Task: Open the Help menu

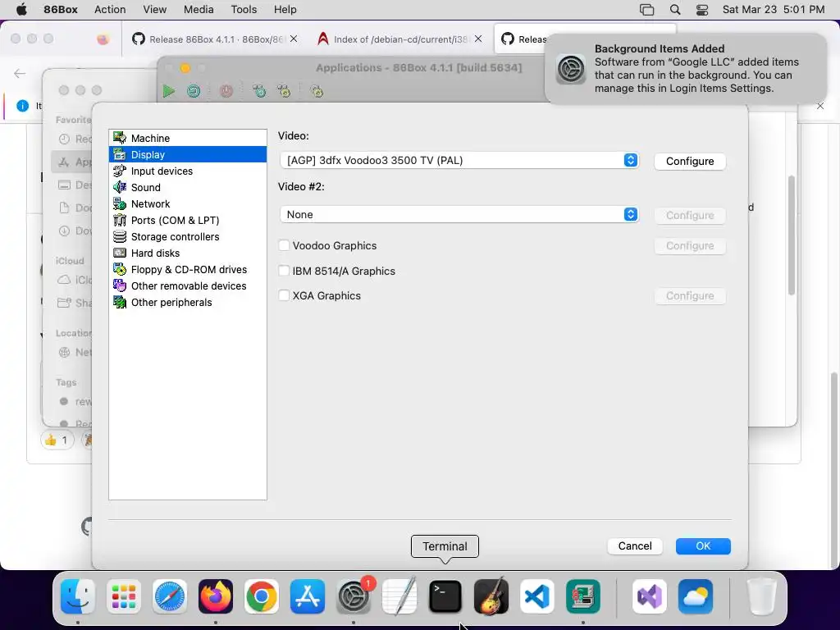Action: point(285,10)
